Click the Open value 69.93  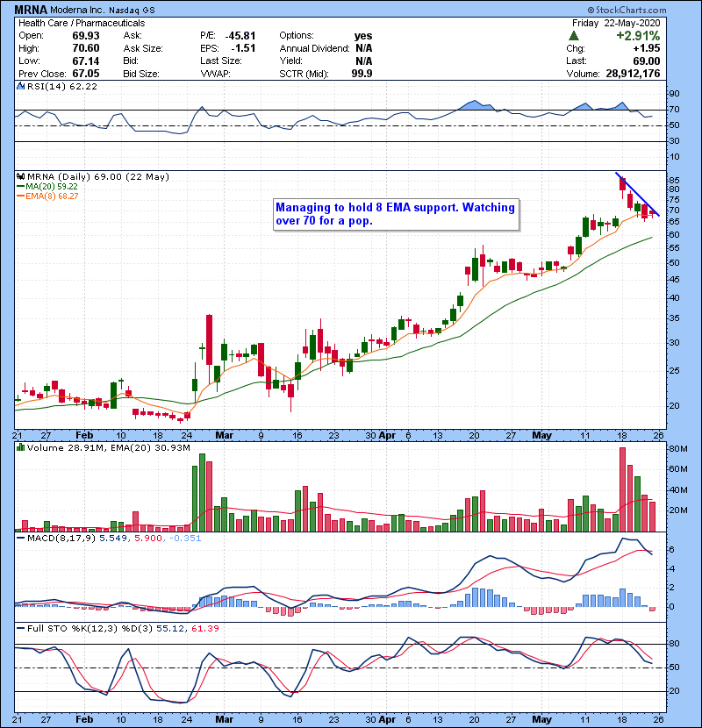[86, 36]
